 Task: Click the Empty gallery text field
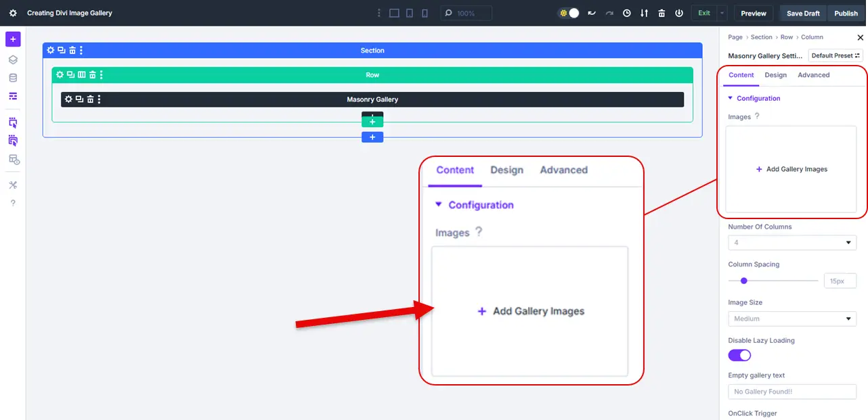pyautogui.click(x=792, y=392)
